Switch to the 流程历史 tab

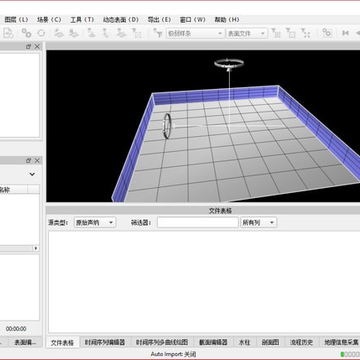coord(301,342)
